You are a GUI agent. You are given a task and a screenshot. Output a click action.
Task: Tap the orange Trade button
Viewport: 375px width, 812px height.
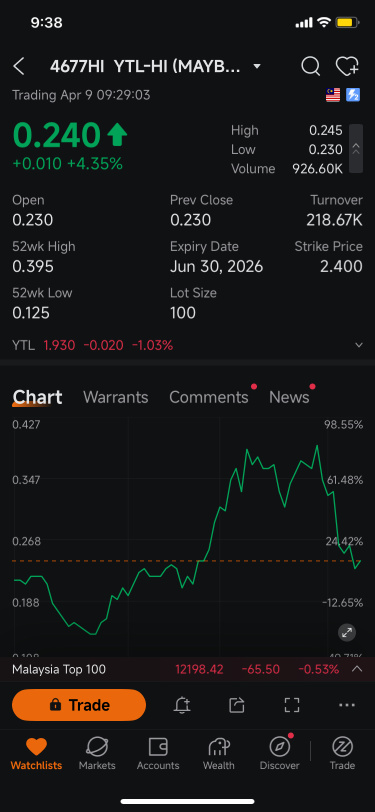coord(79,705)
